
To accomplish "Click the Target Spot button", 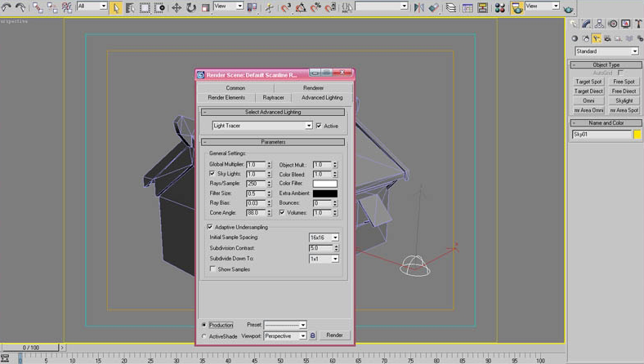I will pyautogui.click(x=588, y=82).
